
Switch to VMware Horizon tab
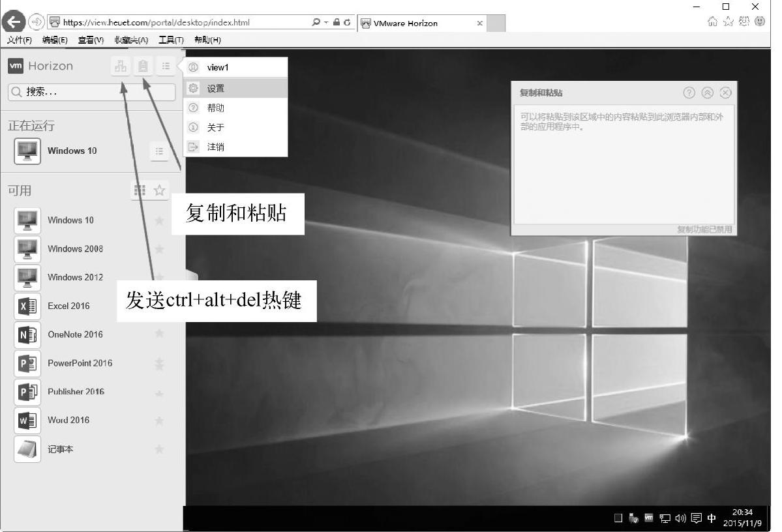pos(421,23)
